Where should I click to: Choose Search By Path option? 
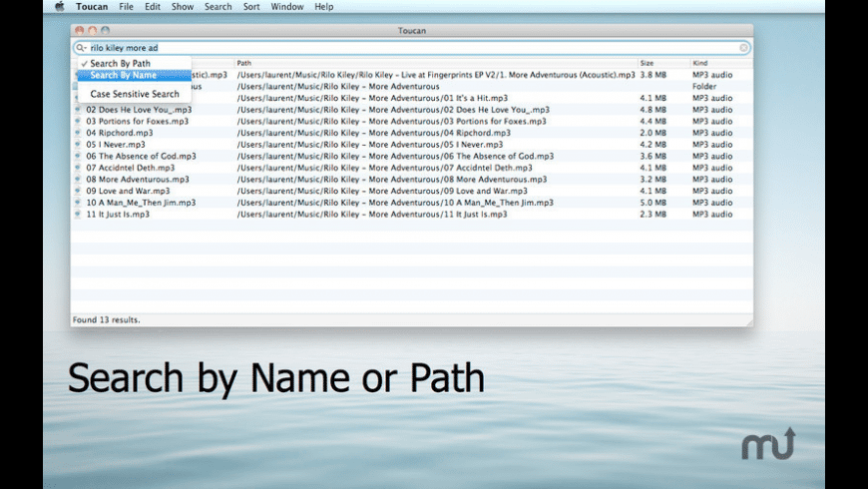[135, 63]
